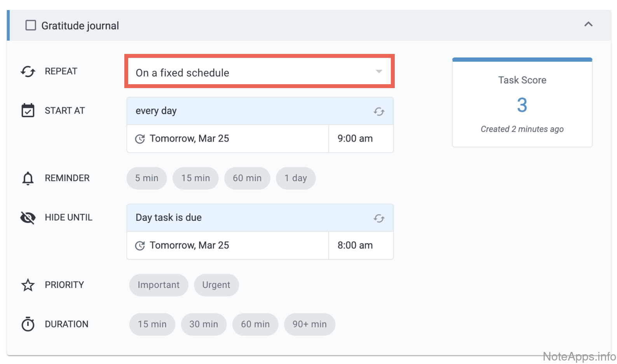Choose the 30 min duration chip
The image size is (617, 364).
point(204,324)
